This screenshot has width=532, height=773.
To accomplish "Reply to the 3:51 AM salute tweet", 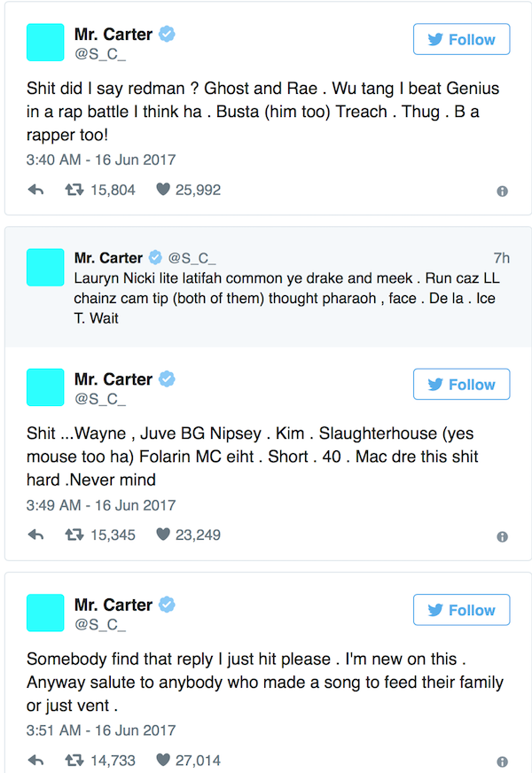I will click(x=36, y=760).
